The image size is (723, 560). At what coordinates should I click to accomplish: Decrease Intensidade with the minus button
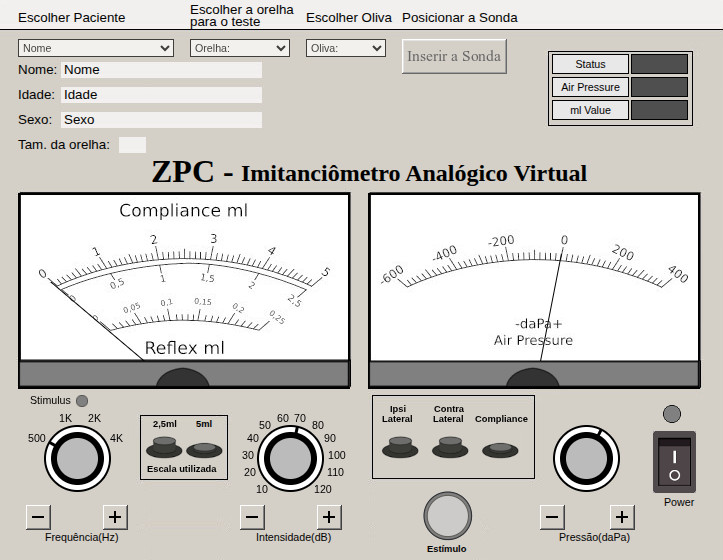252,517
